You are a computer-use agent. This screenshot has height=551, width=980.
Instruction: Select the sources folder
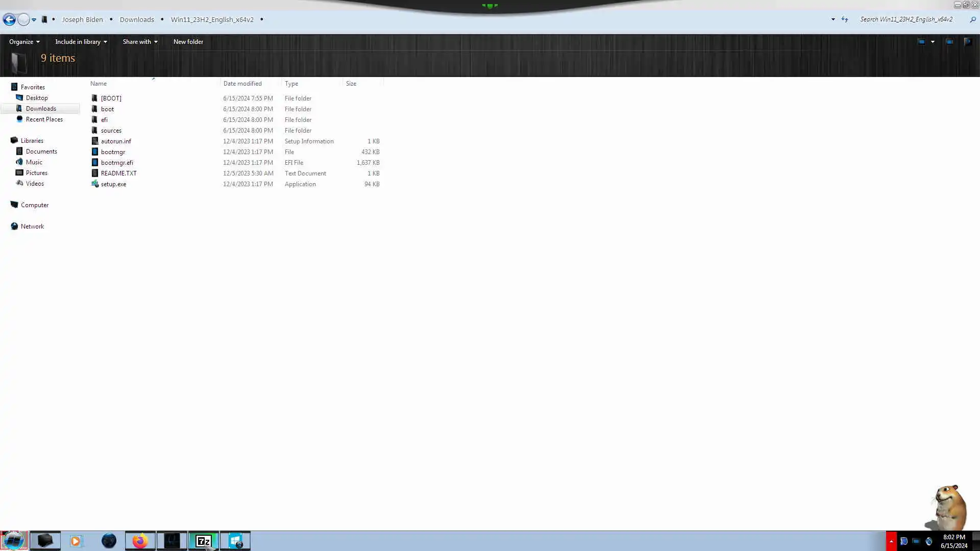111,131
